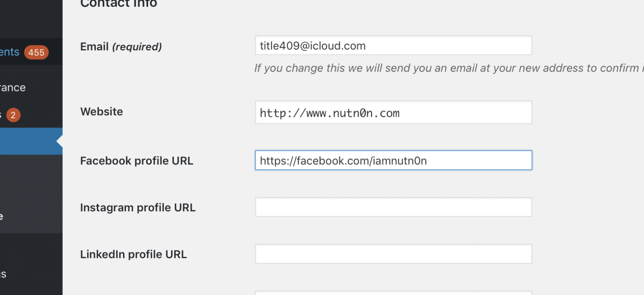Click the email change confirmation note

click(x=447, y=68)
